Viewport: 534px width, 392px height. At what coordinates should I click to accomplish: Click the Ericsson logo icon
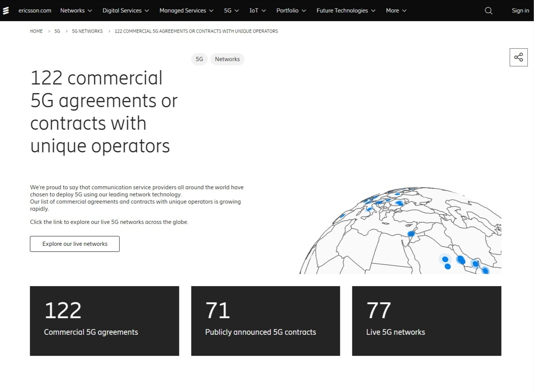[x=6, y=11]
